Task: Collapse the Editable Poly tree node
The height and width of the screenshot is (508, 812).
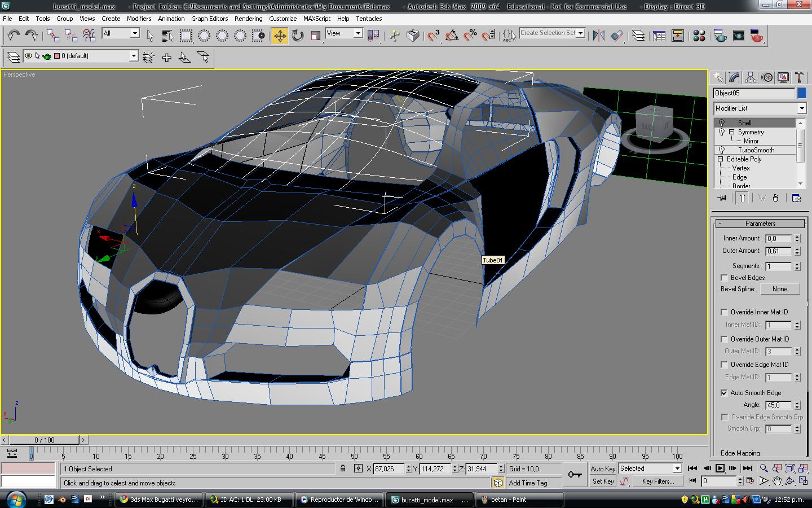Action: [x=720, y=159]
